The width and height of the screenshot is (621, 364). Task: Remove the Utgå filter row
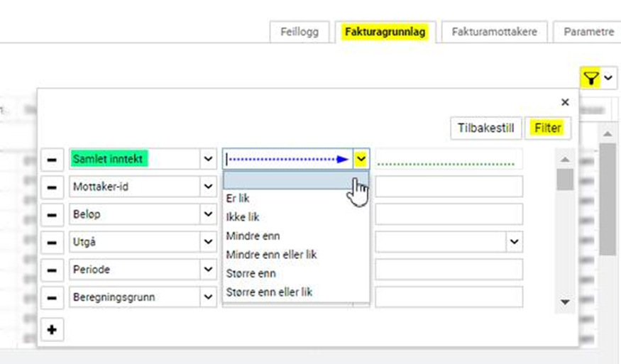(x=52, y=243)
